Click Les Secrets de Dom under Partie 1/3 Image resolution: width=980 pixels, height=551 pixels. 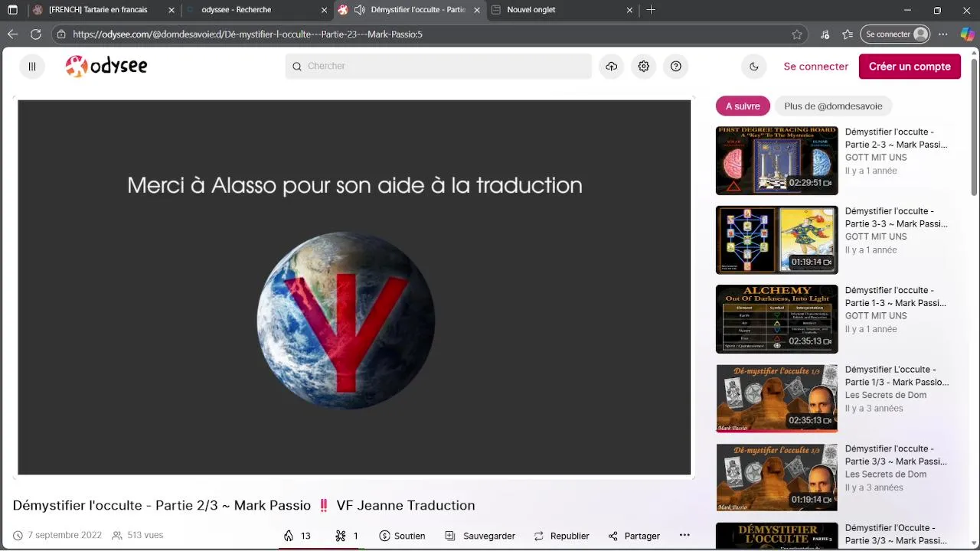pyautogui.click(x=886, y=395)
